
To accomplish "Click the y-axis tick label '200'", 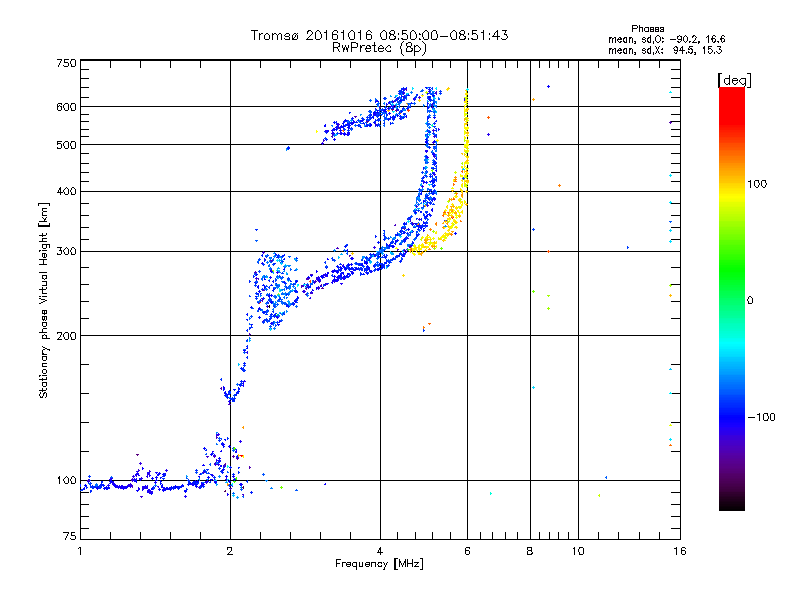I will pyautogui.click(x=67, y=336).
